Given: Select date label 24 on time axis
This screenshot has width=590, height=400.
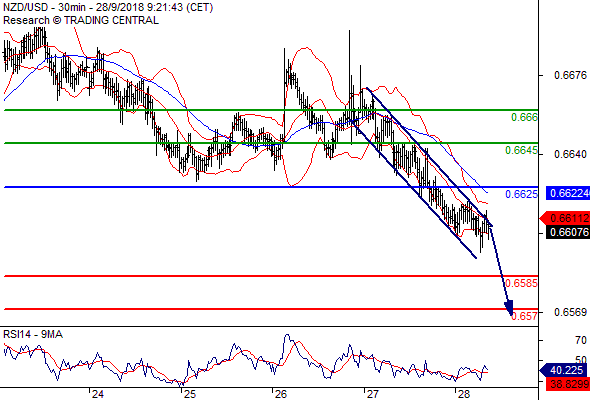Looking at the screenshot, I should [x=97, y=394].
